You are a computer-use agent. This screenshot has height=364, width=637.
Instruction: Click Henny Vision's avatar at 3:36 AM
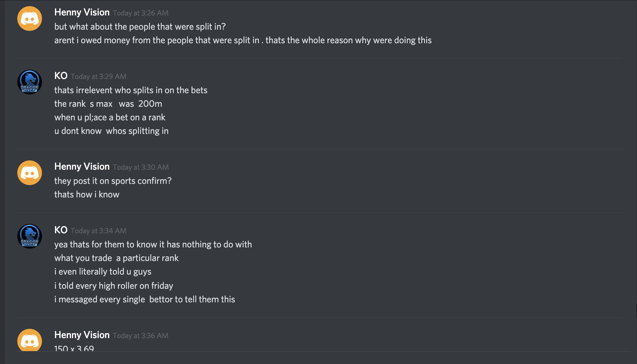[x=30, y=340]
